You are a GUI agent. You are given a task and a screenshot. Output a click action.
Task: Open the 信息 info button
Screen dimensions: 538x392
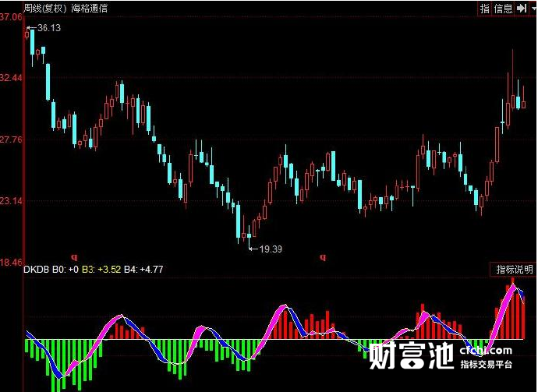click(x=503, y=9)
